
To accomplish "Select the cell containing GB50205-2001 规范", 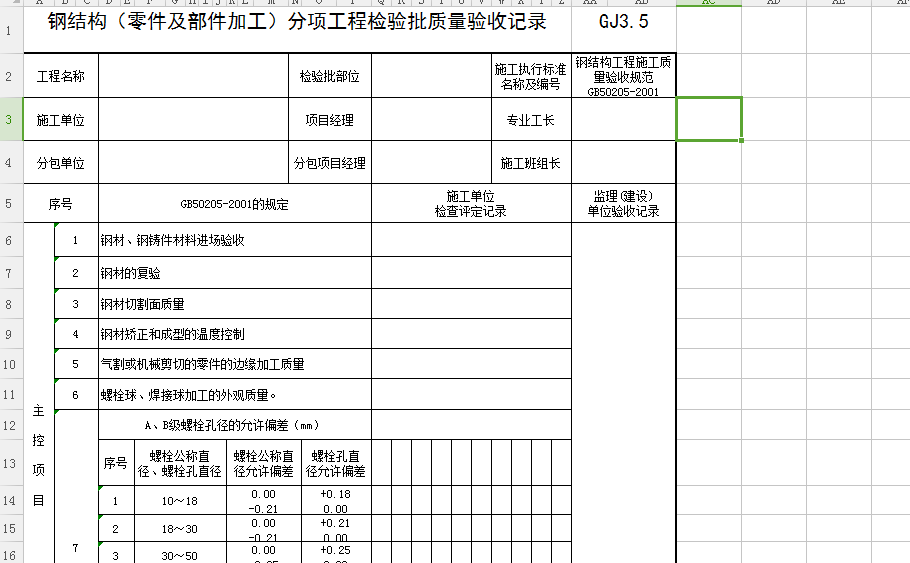I will 623,76.
